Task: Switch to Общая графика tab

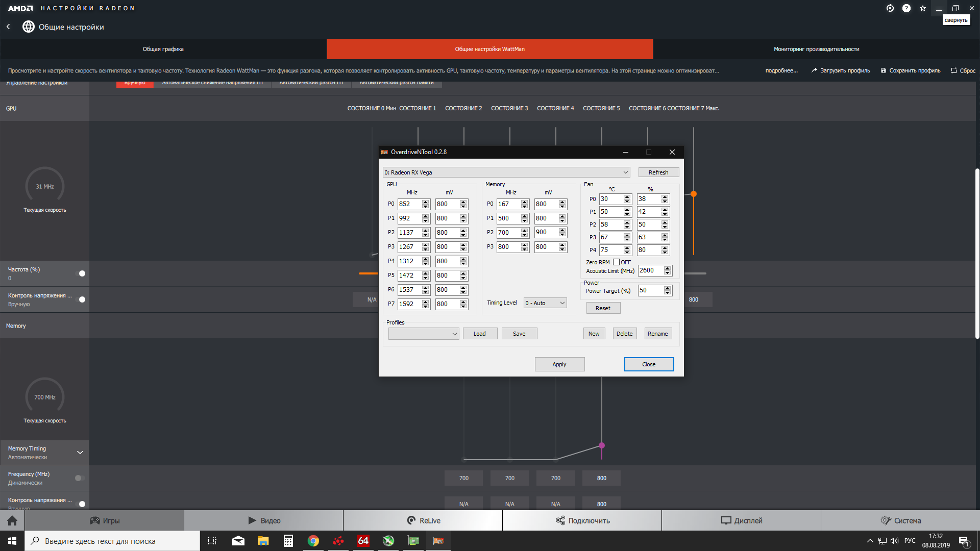Action: [x=163, y=49]
